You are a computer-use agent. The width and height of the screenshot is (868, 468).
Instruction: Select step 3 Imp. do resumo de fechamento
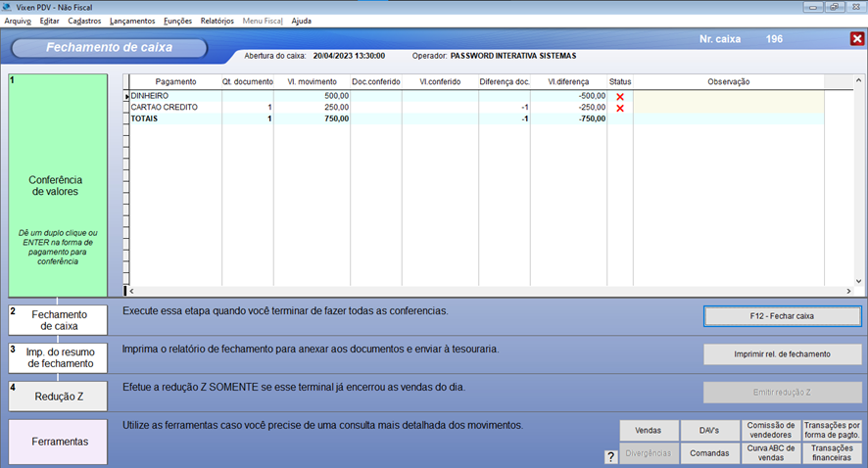pos(58,358)
